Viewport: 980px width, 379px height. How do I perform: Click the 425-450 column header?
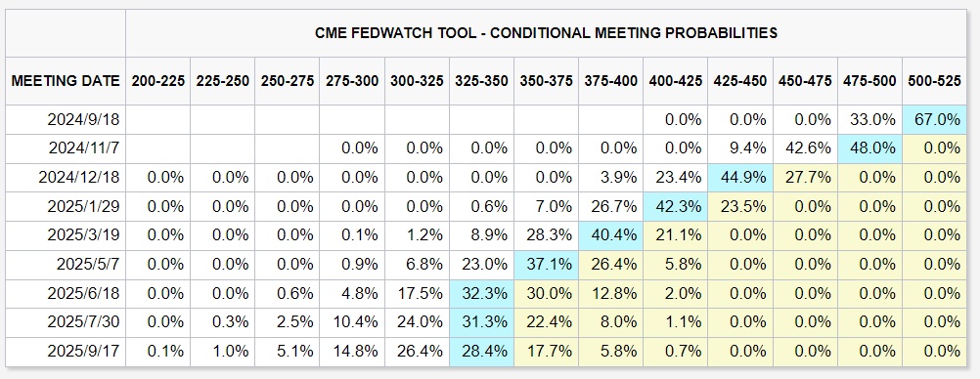pos(740,81)
